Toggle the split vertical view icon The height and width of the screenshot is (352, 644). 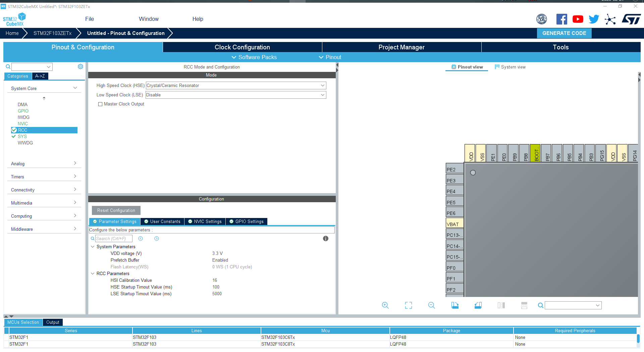[501, 305]
